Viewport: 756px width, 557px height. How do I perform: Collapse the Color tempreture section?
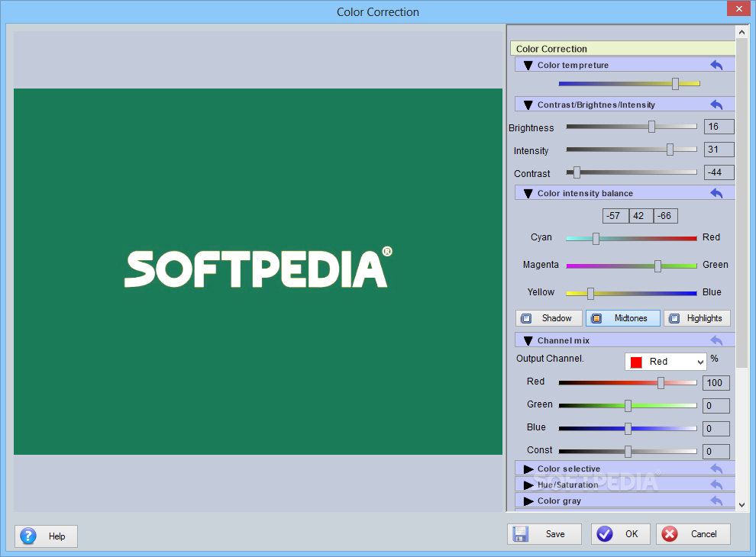(528, 65)
